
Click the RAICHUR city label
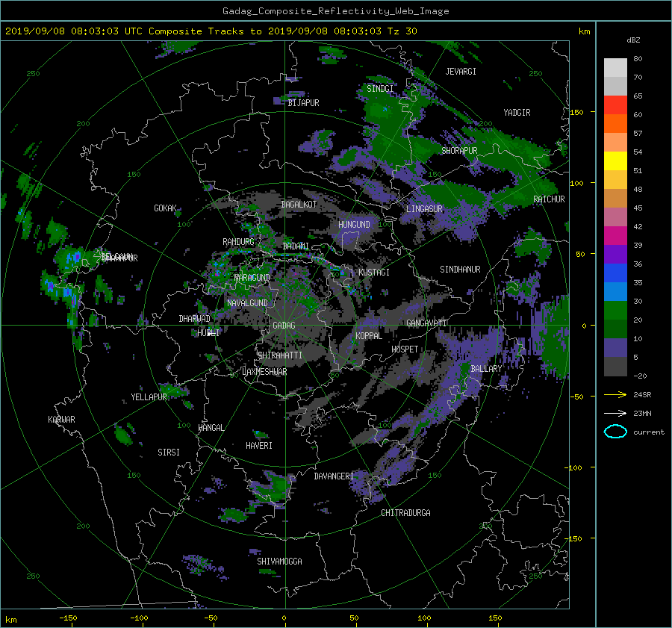pos(549,199)
